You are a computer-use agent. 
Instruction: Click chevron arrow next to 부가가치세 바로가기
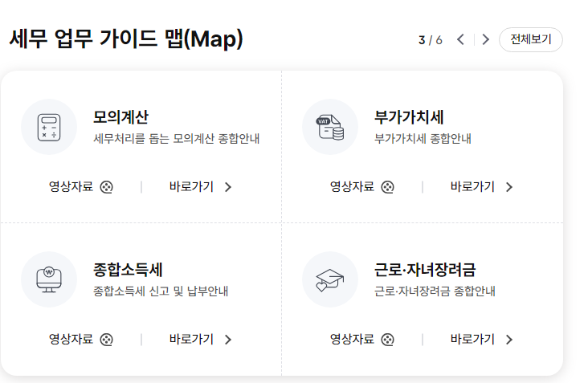[509, 187]
